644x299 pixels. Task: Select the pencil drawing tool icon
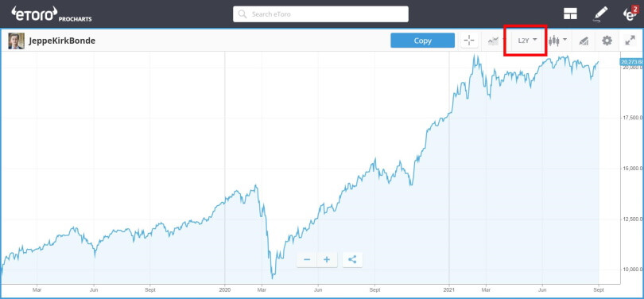pos(600,14)
